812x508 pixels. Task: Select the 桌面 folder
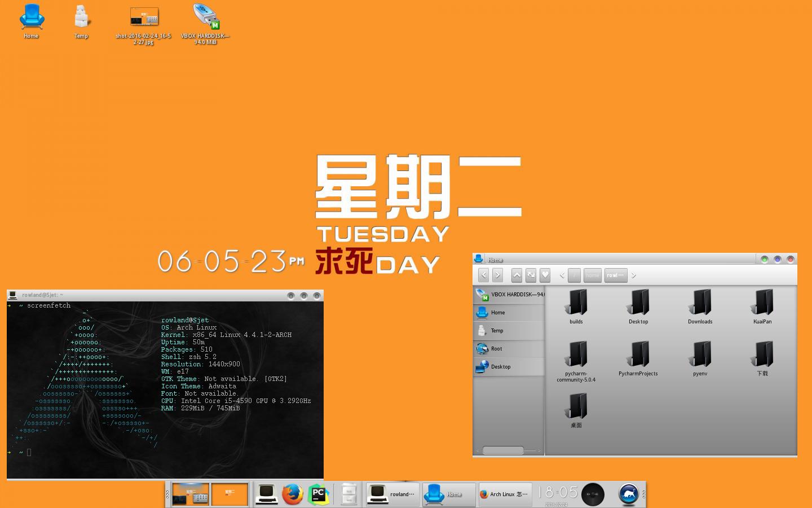[576, 410]
